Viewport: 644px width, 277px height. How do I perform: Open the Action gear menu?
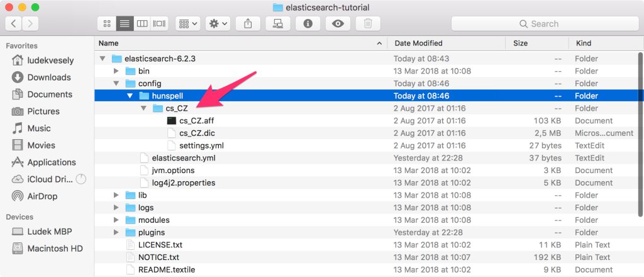pyautogui.click(x=218, y=23)
